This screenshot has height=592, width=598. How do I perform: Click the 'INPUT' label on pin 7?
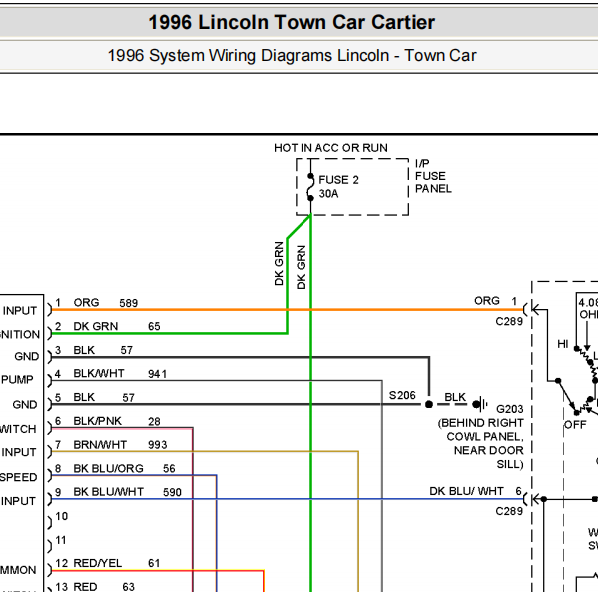pyautogui.click(x=19, y=452)
